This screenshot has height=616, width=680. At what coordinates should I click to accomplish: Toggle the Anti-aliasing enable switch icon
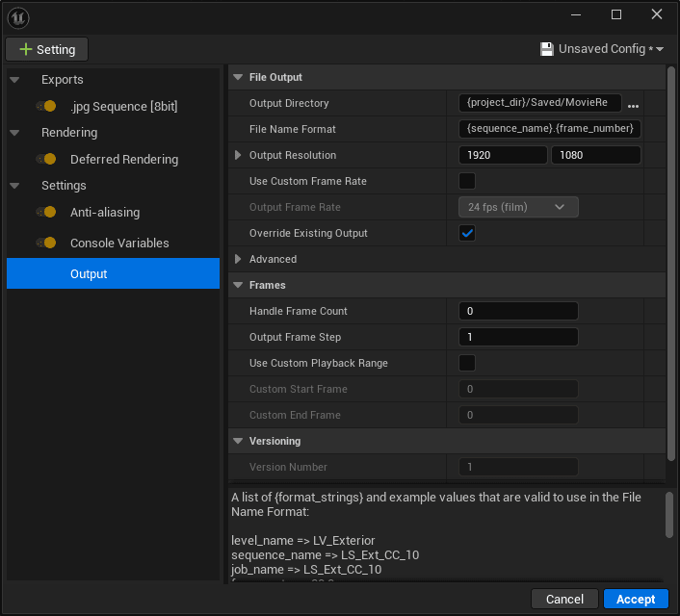[46, 213]
